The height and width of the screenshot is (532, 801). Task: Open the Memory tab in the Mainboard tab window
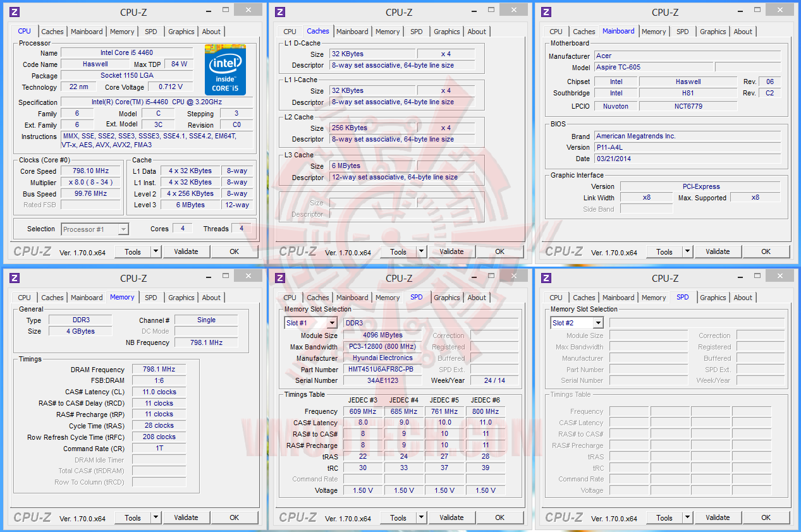tap(654, 32)
